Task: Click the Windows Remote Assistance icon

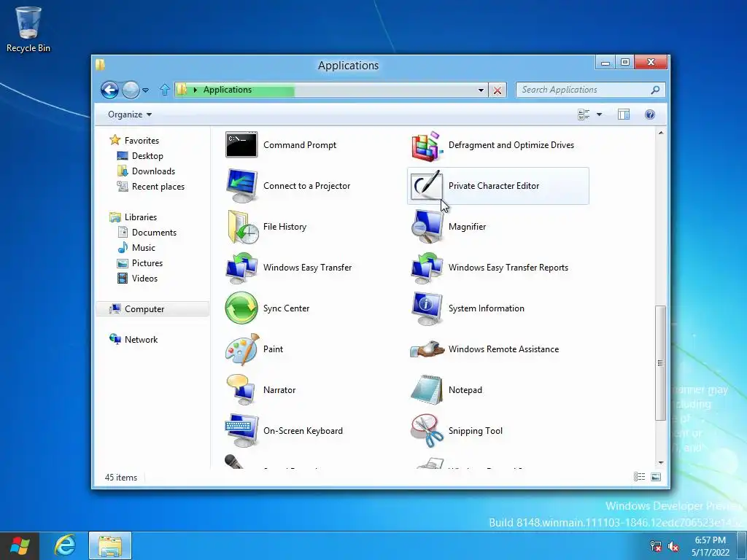Action: coord(427,349)
